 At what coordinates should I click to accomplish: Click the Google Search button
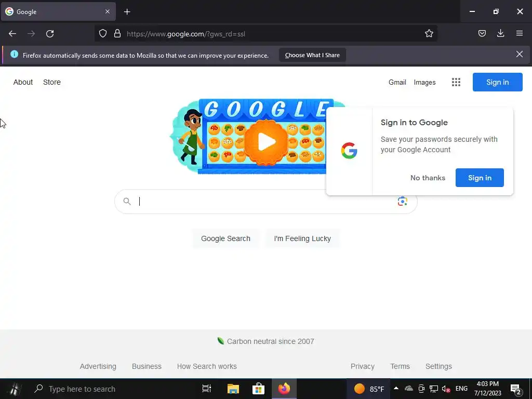[x=225, y=238]
